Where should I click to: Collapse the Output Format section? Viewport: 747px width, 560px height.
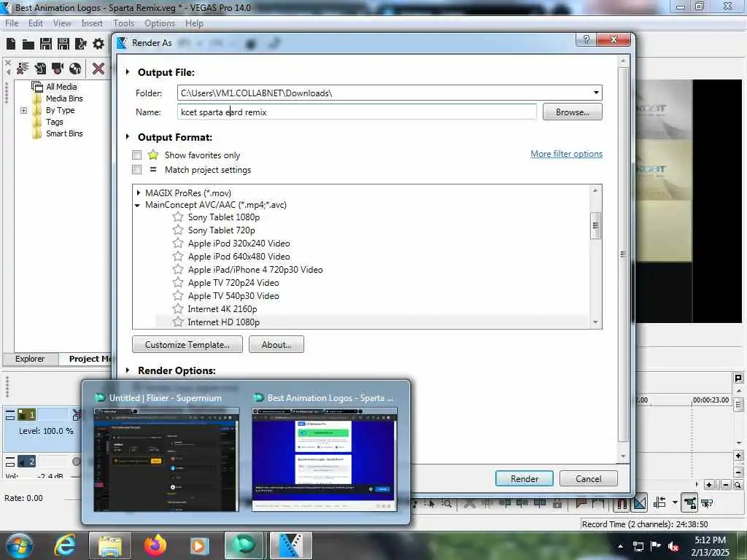click(x=128, y=136)
